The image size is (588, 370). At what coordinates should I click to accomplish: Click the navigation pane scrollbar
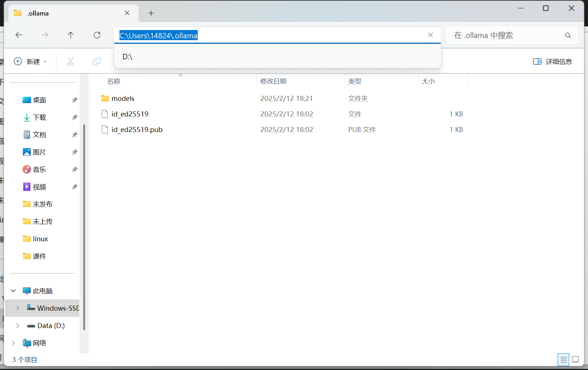(x=84, y=227)
